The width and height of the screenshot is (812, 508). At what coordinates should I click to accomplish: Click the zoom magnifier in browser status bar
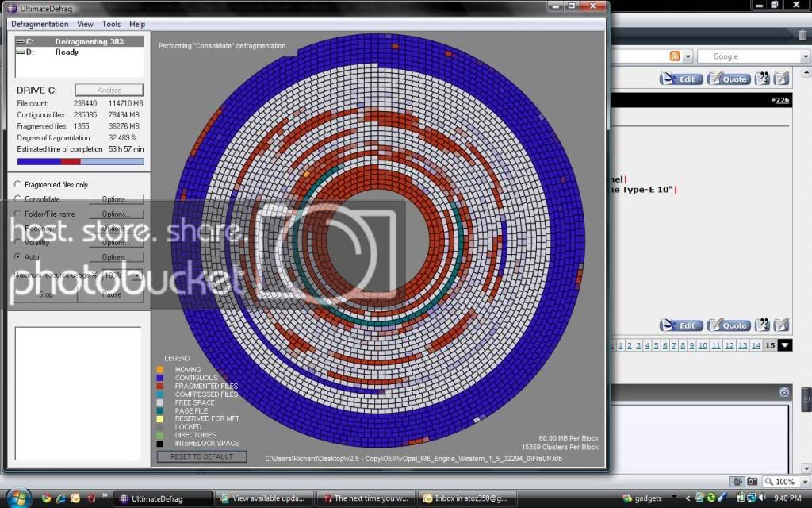pos(769,482)
